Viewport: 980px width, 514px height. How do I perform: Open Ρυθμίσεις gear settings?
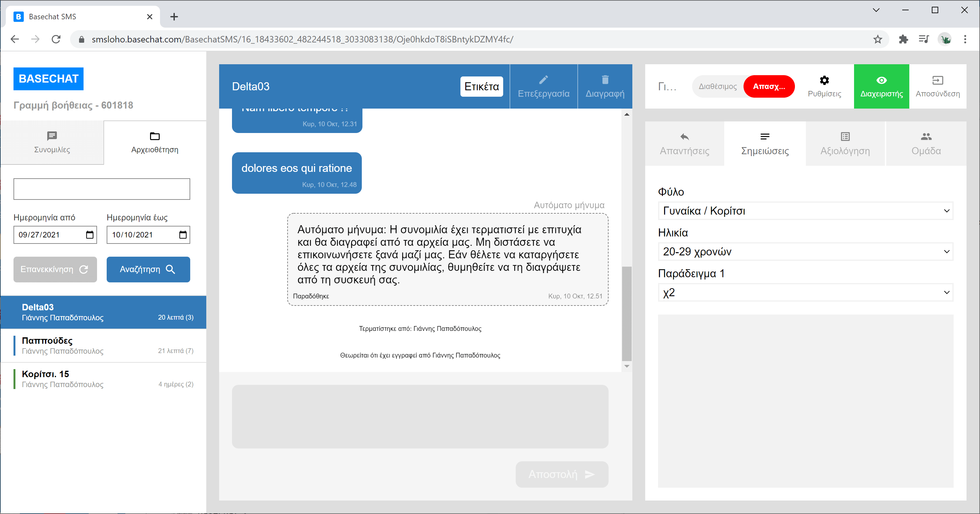point(824,81)
